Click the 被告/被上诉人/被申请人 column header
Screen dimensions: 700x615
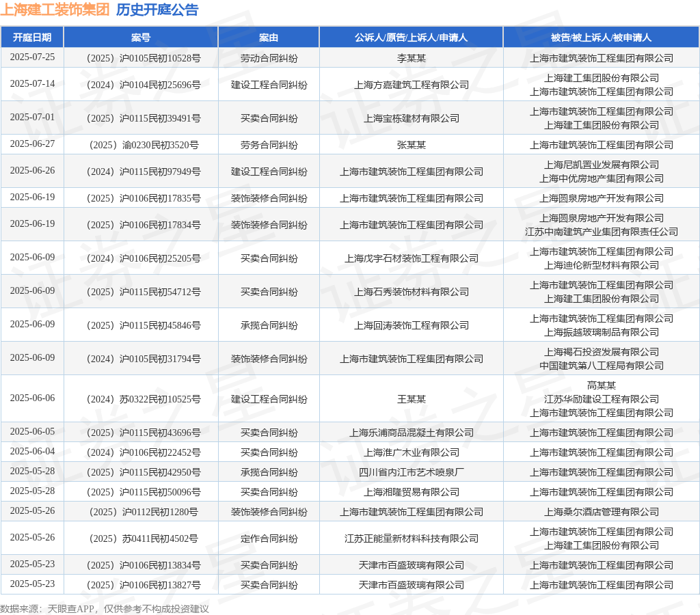(x=602, y=38)
